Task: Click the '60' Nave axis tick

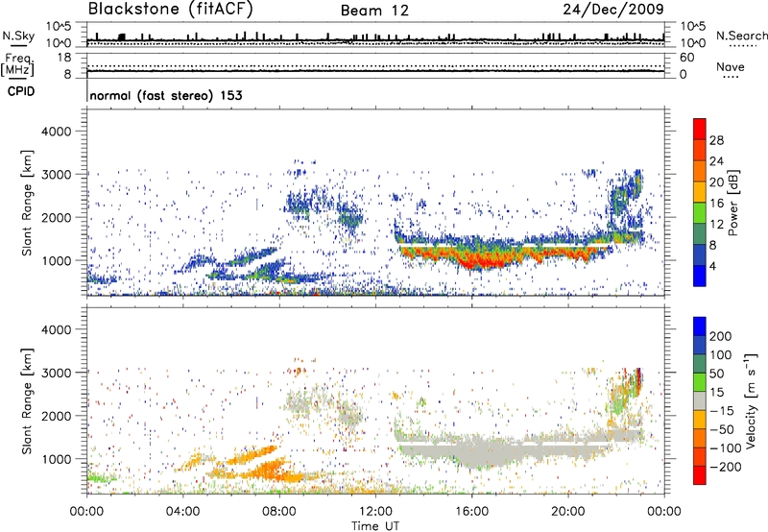Action: coord(686,58)
